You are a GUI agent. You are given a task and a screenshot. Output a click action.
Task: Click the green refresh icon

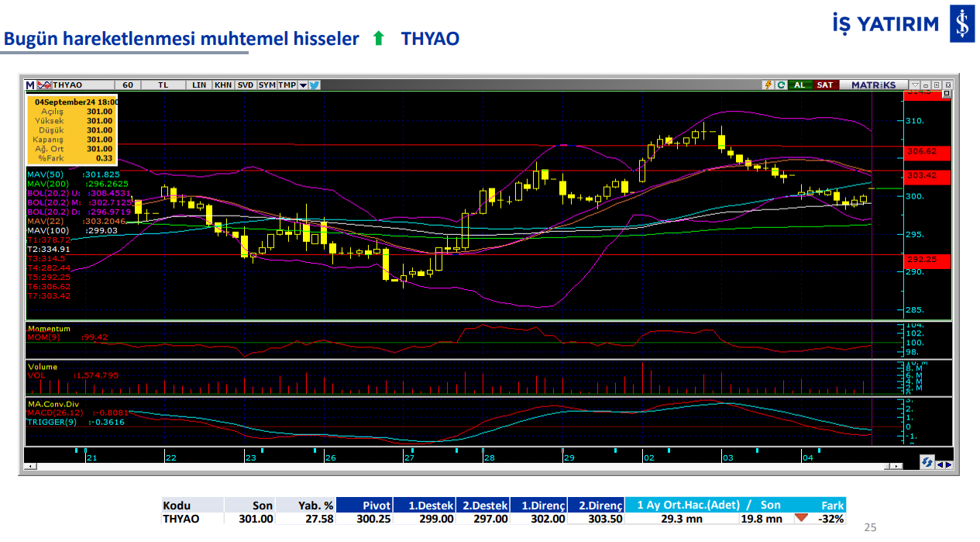(780, 85)
